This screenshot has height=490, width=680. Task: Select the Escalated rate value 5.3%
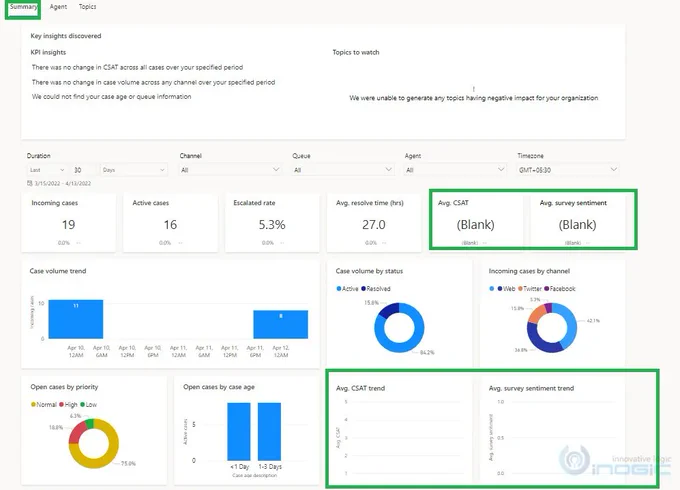click(272, 225)
